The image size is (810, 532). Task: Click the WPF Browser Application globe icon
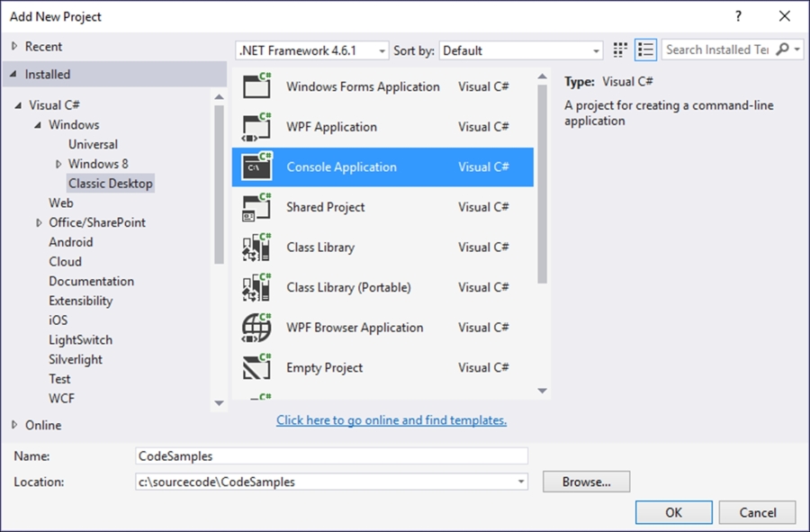(x=256, y=328)
